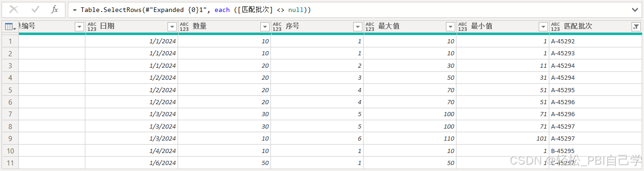This screenshot has height=171, width=644.
Task: Click A-45296 cell in row 6
Action: 596,102
